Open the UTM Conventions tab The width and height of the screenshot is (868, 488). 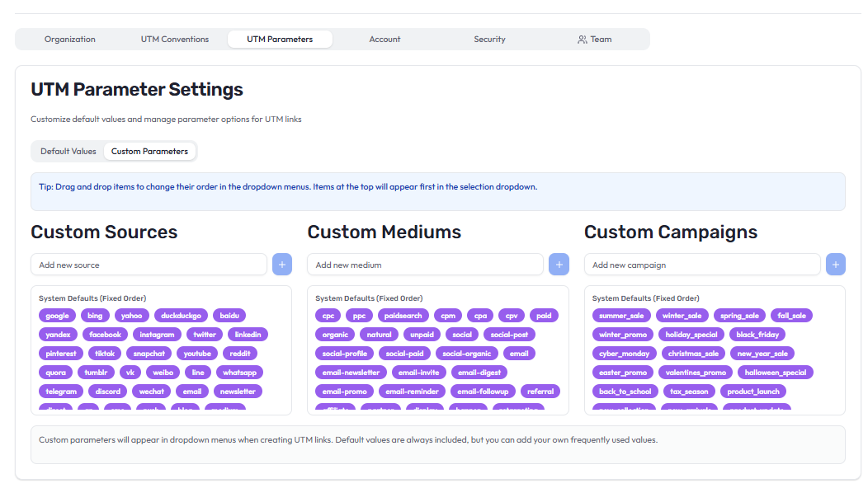point(175,40)
